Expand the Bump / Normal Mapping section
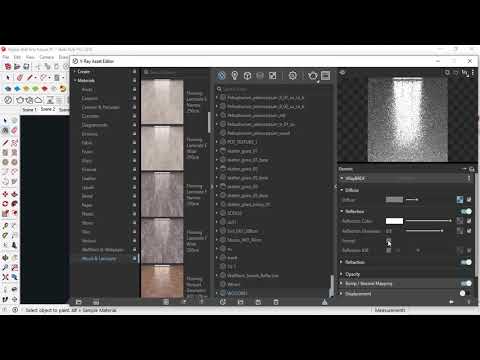 pos(341,283)
